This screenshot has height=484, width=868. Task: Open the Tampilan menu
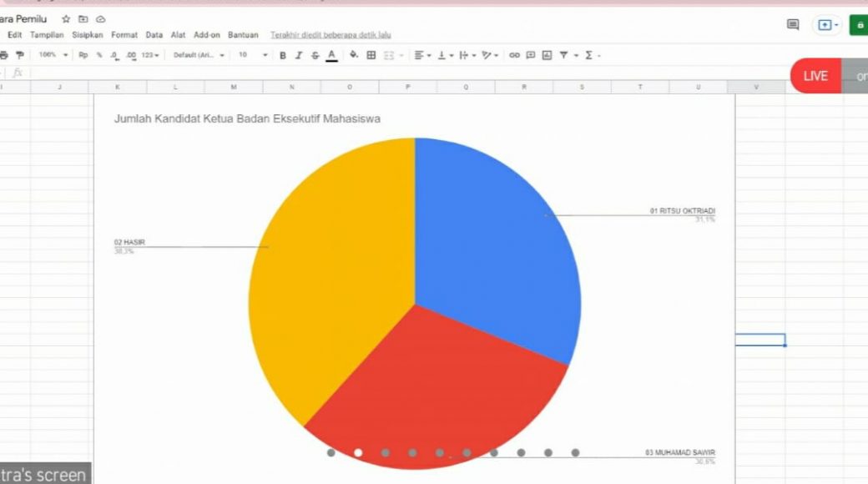[x=47, y=35]
